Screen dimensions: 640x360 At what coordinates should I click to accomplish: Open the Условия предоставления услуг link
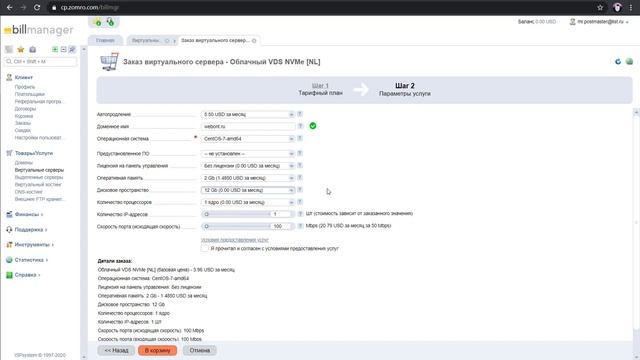point(235,240)
